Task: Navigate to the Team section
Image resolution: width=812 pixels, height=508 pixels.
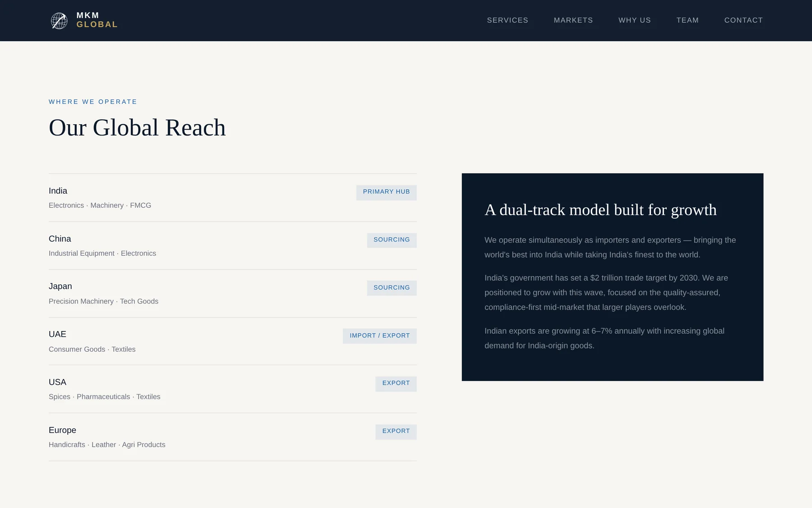Action: click(x=687, y=20)
